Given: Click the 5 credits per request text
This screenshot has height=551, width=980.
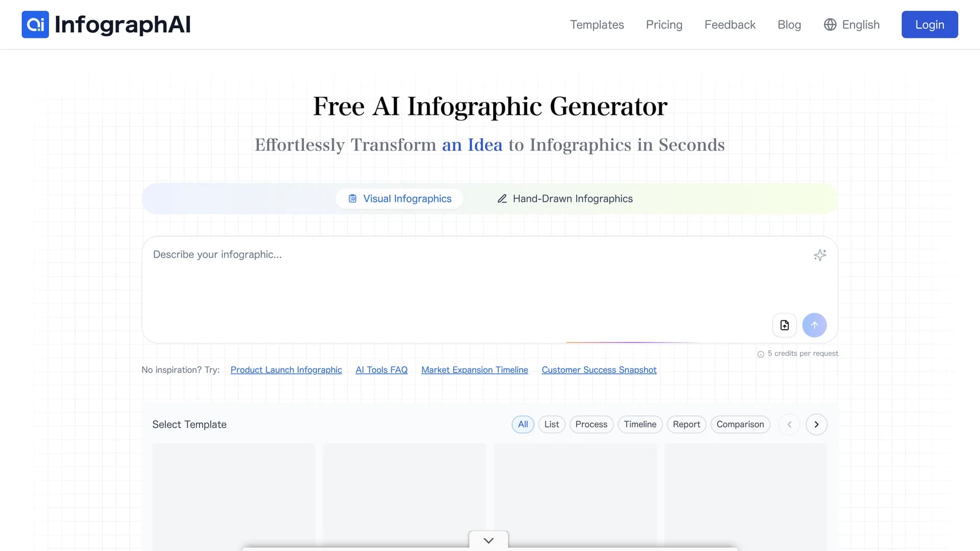Looking at the screenshot, I should click(x=803, y=354).
